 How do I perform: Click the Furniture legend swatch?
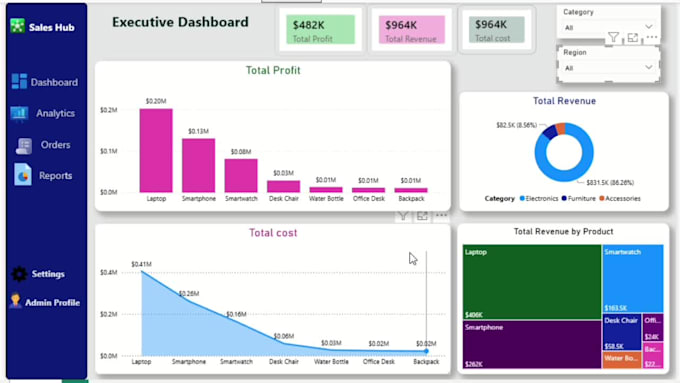[564, 198]
